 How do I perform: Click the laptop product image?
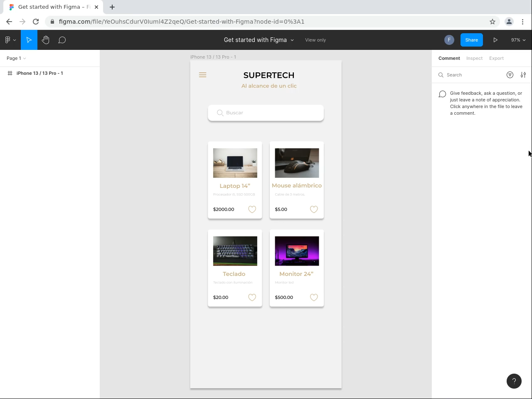coord(235,163)
